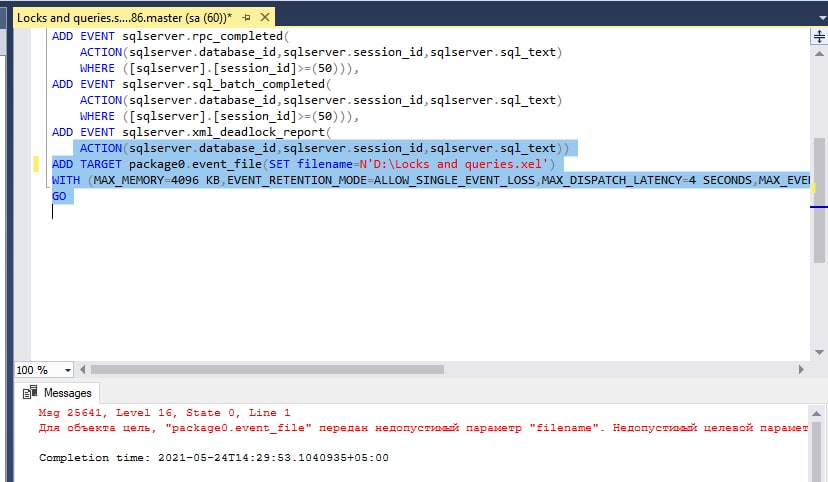Click the horizontal scrollbar right arrow

click(x=801, y=370)
